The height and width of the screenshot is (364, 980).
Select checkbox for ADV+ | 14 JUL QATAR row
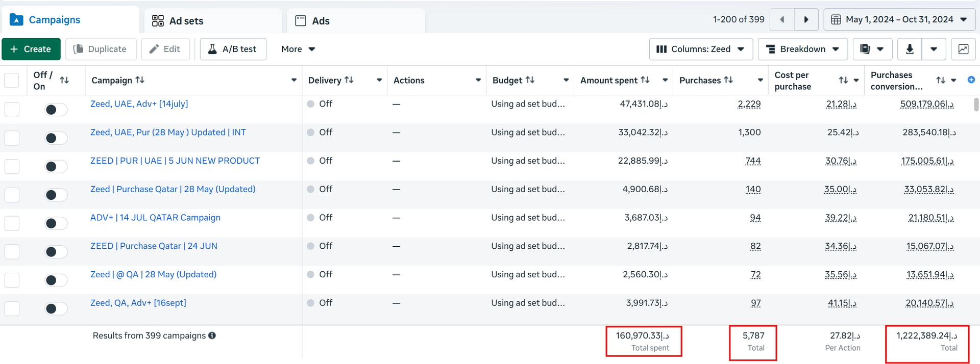[x=11, y=223]
